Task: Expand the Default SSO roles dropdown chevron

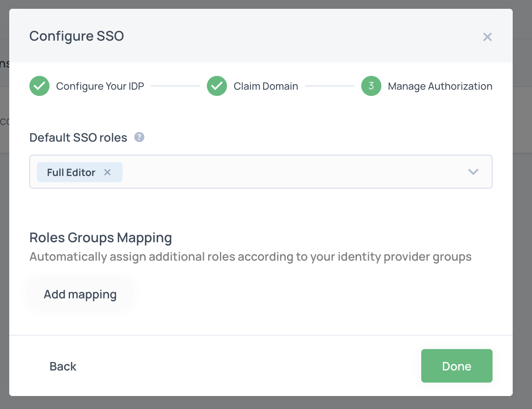Action: coord(473,172)
